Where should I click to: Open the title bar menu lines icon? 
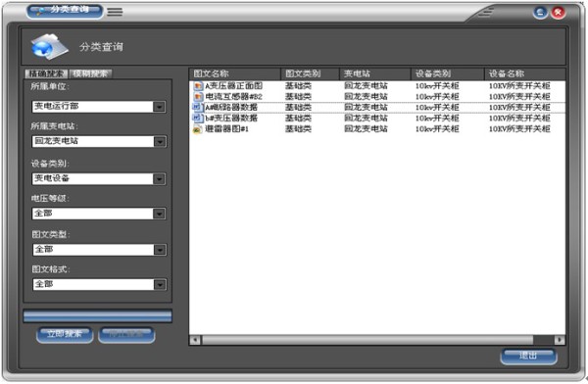[x=115, y=12]
